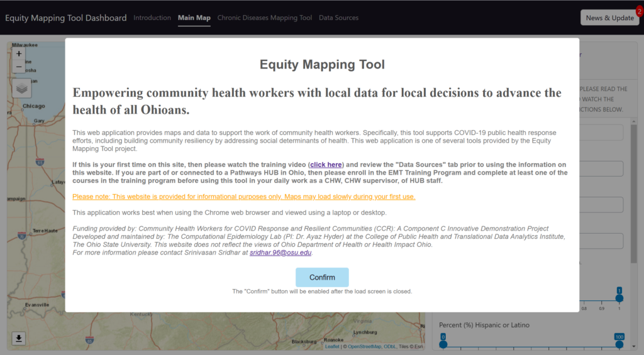The width and height of the screenshot is (644, 355).
Task: Open News & Update panel
Action: [609, 18]
